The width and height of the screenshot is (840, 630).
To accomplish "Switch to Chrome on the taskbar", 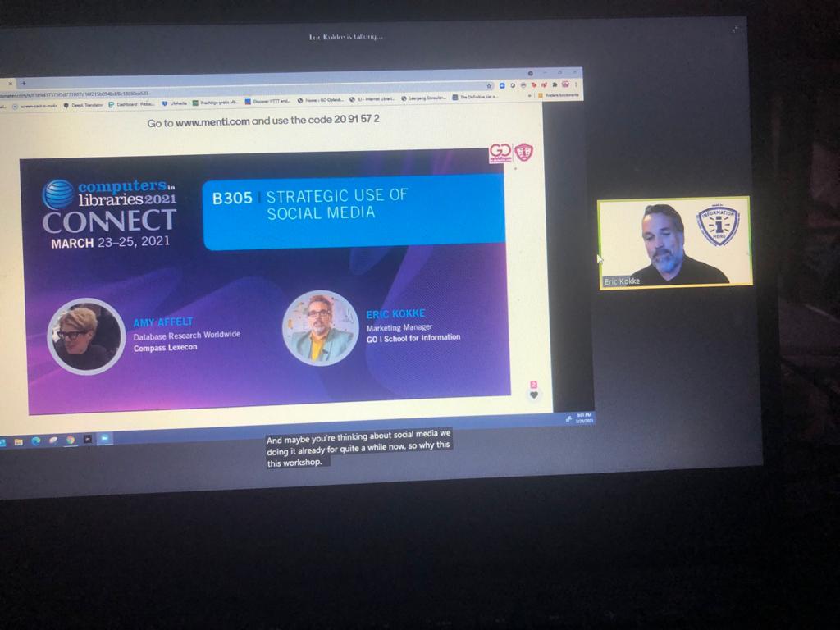I will pyautogui.click(x=71, y=440).
